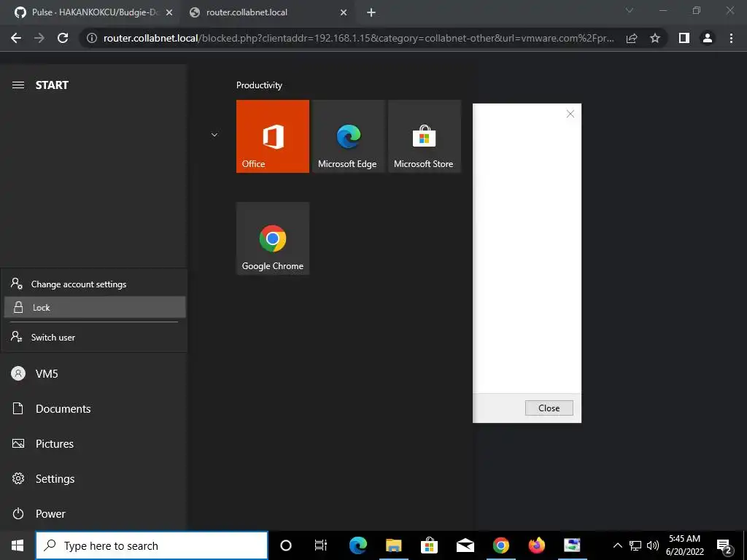The width and height of the screenshot is (747, 560).
Task: Launch Microsoft Edge tile
Action: coord(348,136)
